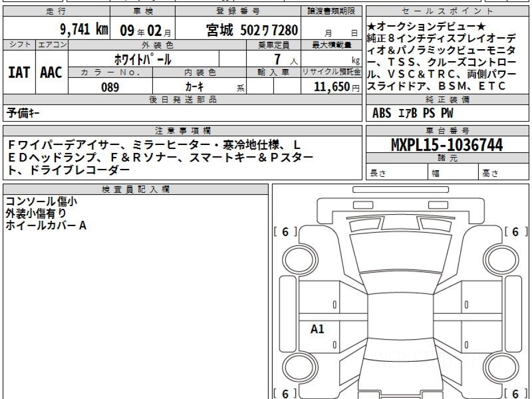Image resolution: width=532 pixels, height=399 pixels.
Task: Select the shift type IAT
Action: tap(19, 73)
